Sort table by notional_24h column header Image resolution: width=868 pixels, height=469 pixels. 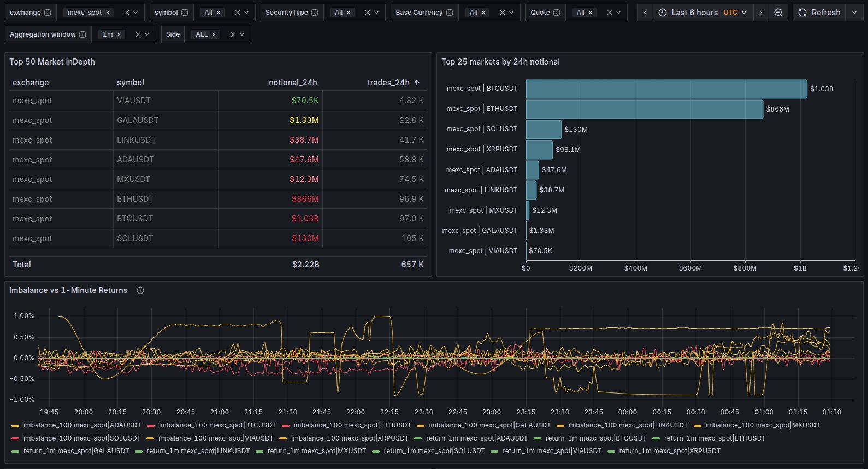coord(292,83)
